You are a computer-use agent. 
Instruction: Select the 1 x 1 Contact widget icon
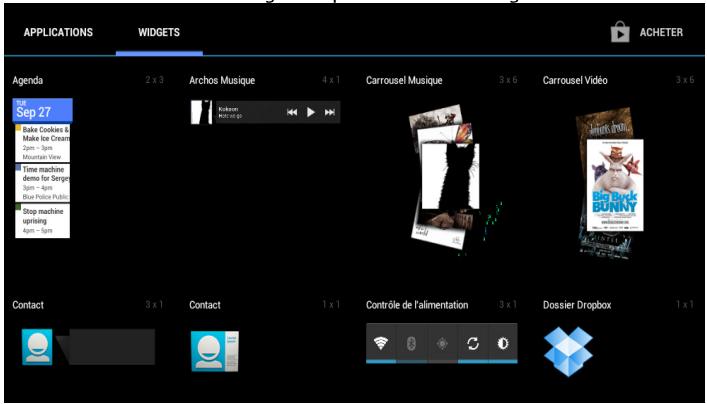(x=215, y=351)
